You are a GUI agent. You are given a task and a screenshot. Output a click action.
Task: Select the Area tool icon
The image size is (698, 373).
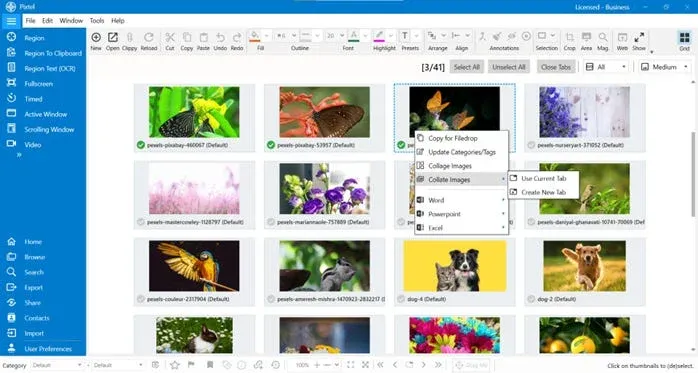point(586,37)
